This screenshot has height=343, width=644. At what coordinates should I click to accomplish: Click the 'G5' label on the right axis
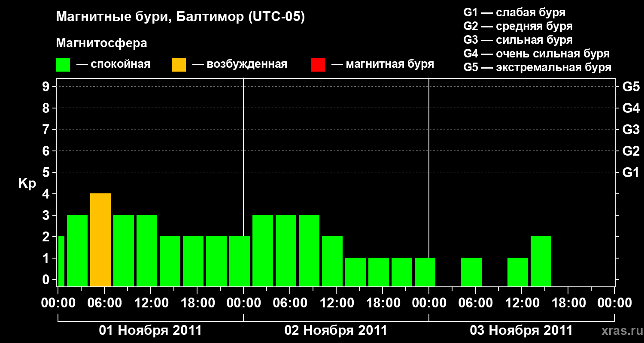coord(631,87)
